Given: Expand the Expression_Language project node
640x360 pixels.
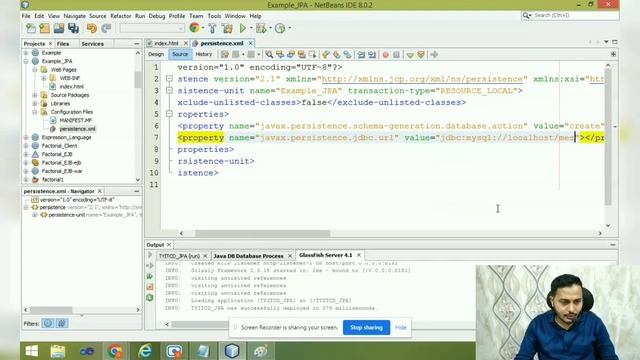Looking at the screenshot, I should [26, 138].
